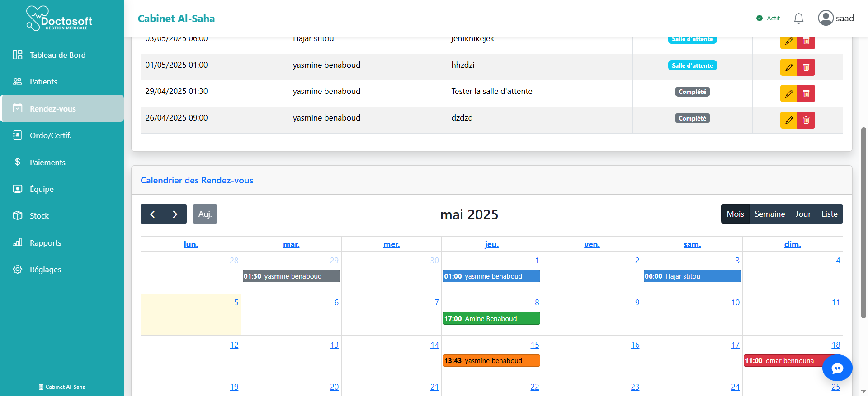
Task: Click the Doctosoft logo
Action: (59, 19)
